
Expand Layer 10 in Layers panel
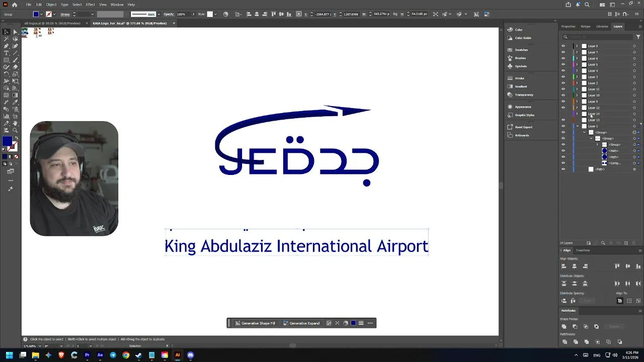coord(577,96)
